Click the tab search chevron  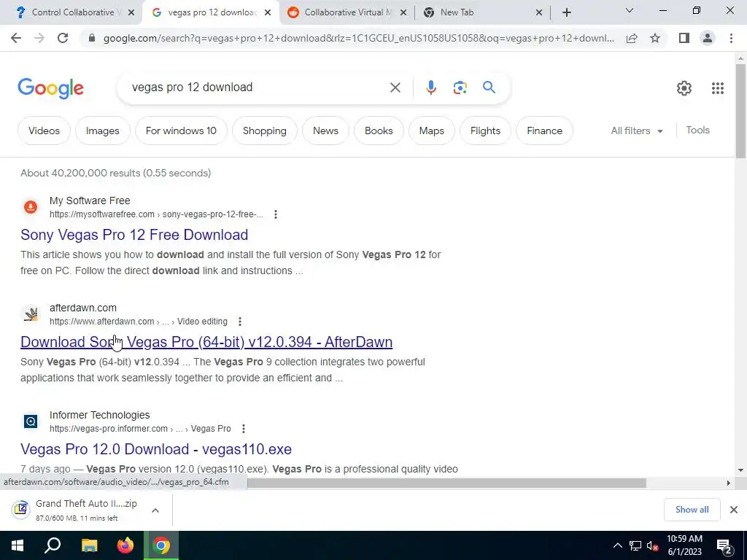(x=630, y=10)
